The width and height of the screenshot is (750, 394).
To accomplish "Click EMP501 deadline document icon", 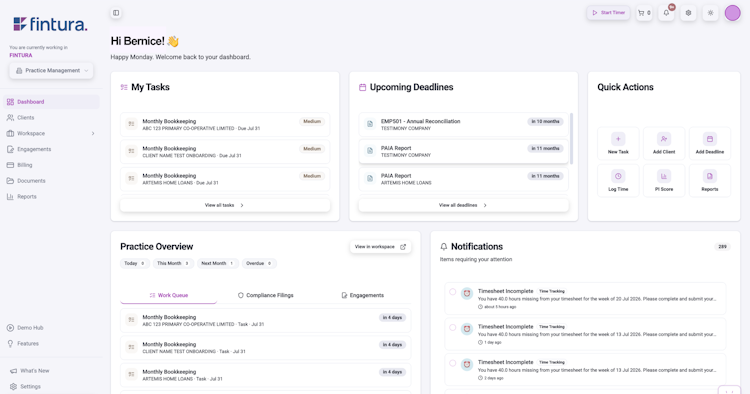I will 370,124.
